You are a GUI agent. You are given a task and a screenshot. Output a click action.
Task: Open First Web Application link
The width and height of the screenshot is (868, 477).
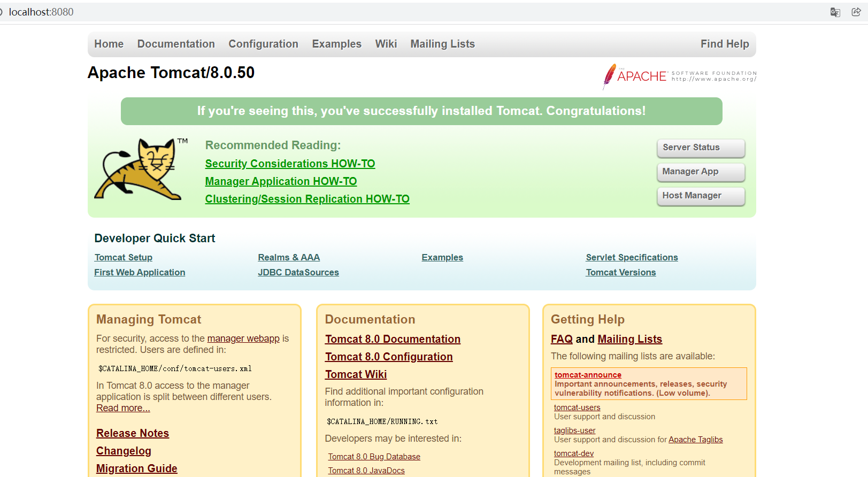140,272
